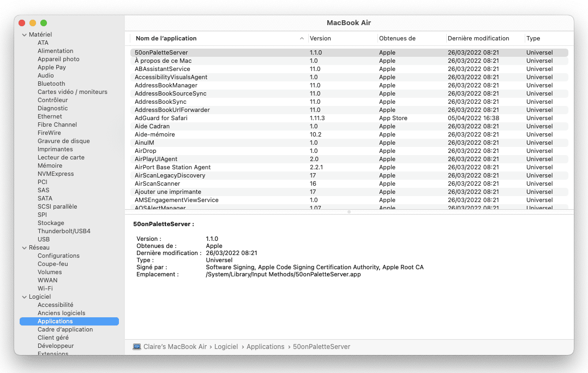Click the sort arrow in the application name column
Viewport: 588px width, 373px height.
[302, 39]
